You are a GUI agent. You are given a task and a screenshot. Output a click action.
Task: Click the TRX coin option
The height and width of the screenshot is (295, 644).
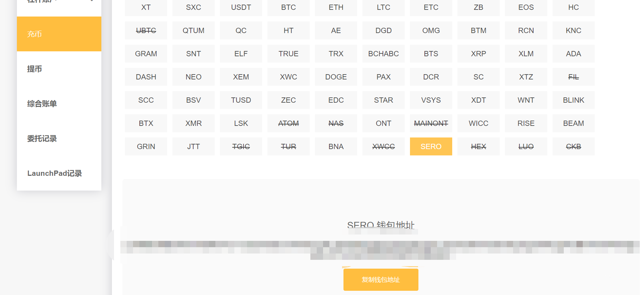(x=336, y=54)
